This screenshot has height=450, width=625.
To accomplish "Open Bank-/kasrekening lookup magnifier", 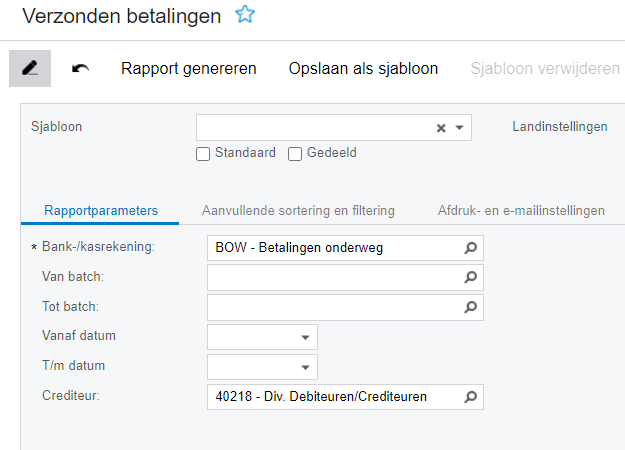I will coord(470,248).
